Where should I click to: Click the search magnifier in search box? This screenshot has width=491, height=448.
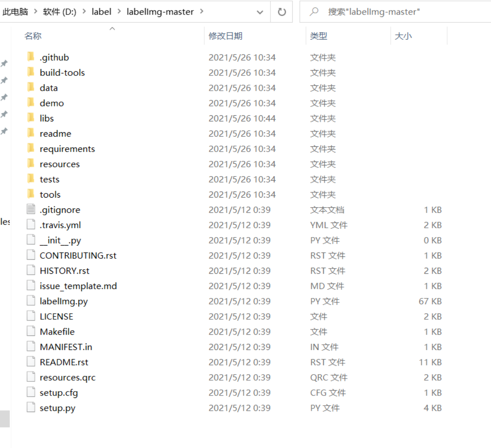[x=313, y=11]
